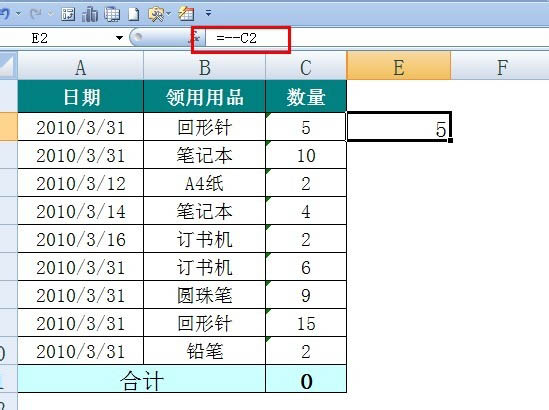This screenshot has height=410, width=549.
Task: Click the table with lightning icon
Action: [x=186, y=14]
